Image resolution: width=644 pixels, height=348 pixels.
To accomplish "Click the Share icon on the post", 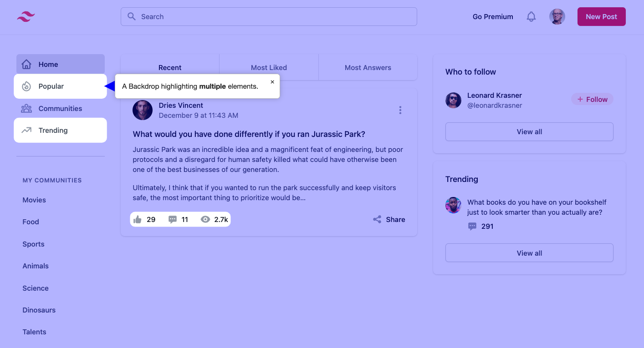I will 377,220.
